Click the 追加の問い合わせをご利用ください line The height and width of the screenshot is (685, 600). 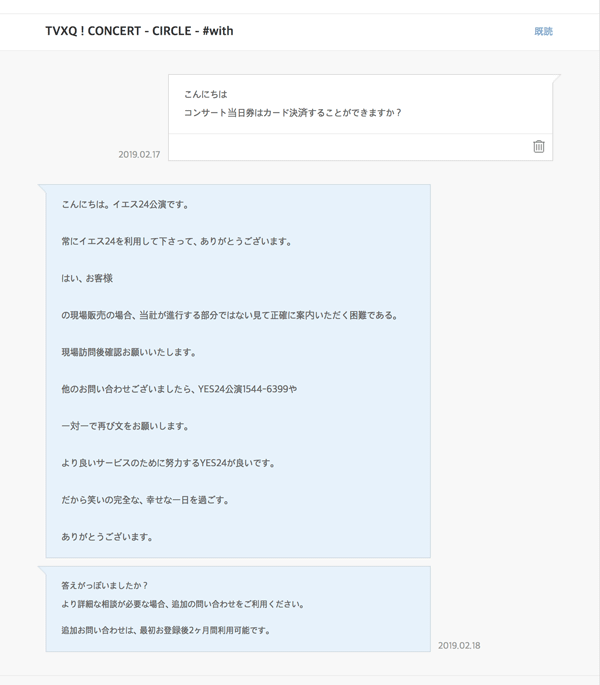tap(182, 604)
